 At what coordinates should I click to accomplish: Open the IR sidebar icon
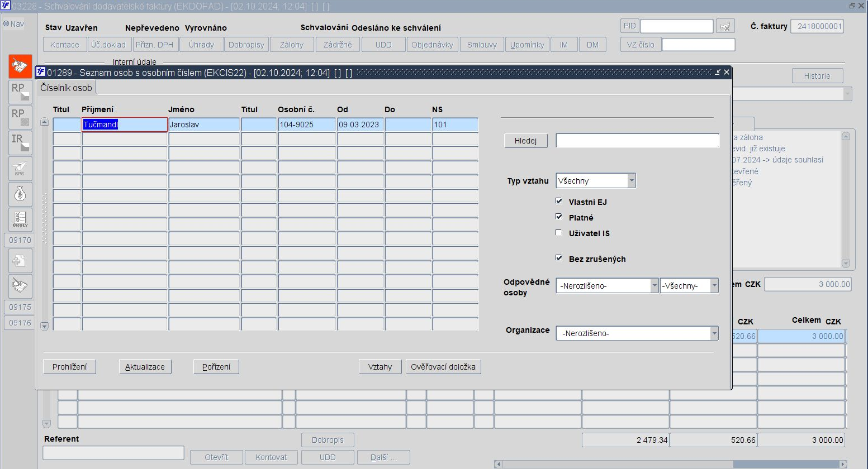[x=20, y=143]
